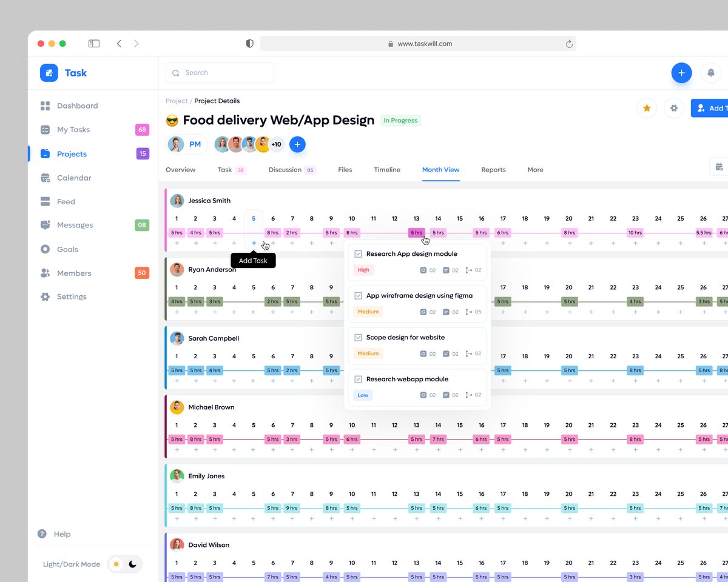Open the Dashboard sidebar icon

(45, 106)
